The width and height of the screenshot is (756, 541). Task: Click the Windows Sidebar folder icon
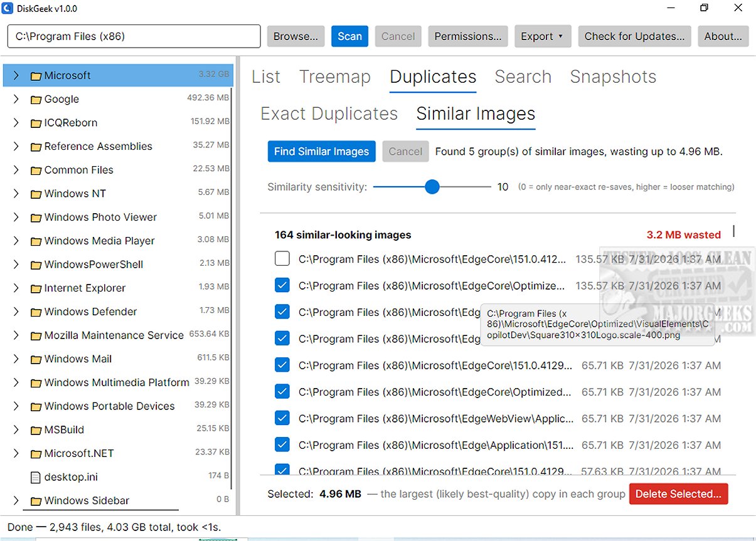click(36, 501)
